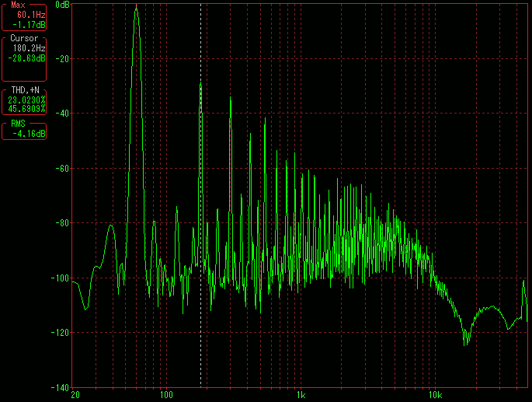Click the RMS value -4.16dB
Screen dimensions: 532x402
pos(29,134)
